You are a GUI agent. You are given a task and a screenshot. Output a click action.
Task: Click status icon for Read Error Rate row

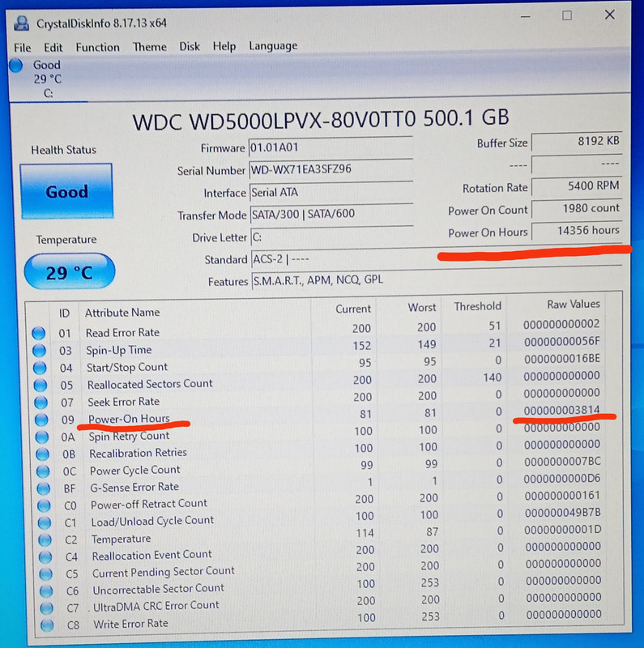39,333
